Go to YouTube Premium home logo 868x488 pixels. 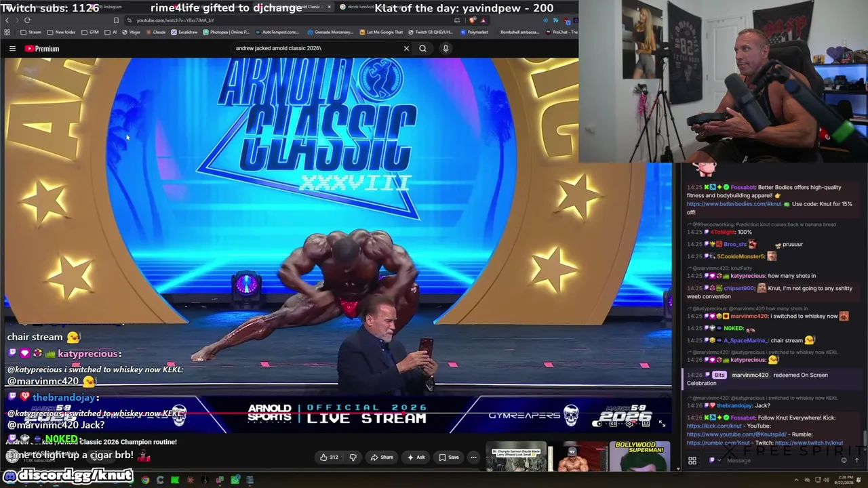tap(42, 49)
